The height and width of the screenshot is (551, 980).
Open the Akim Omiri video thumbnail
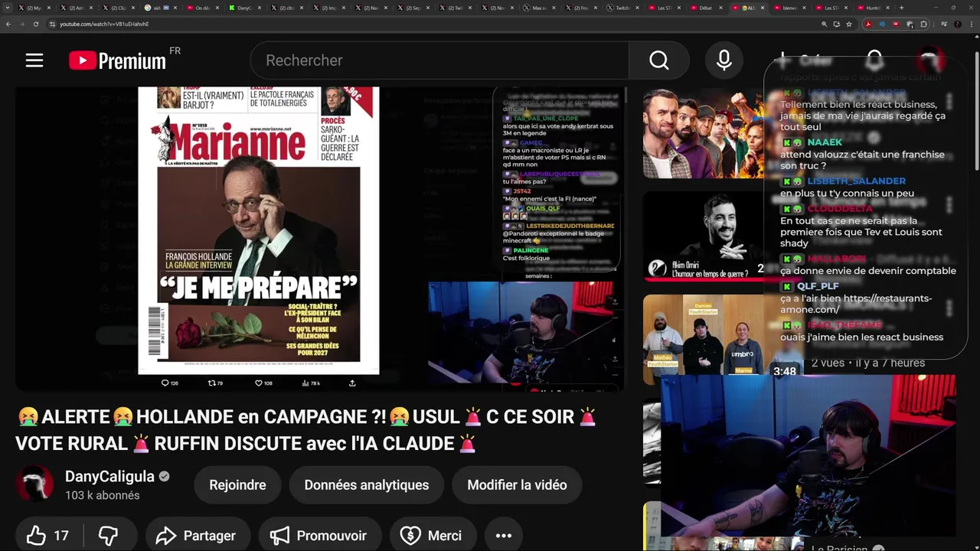[x=704, y=236]
